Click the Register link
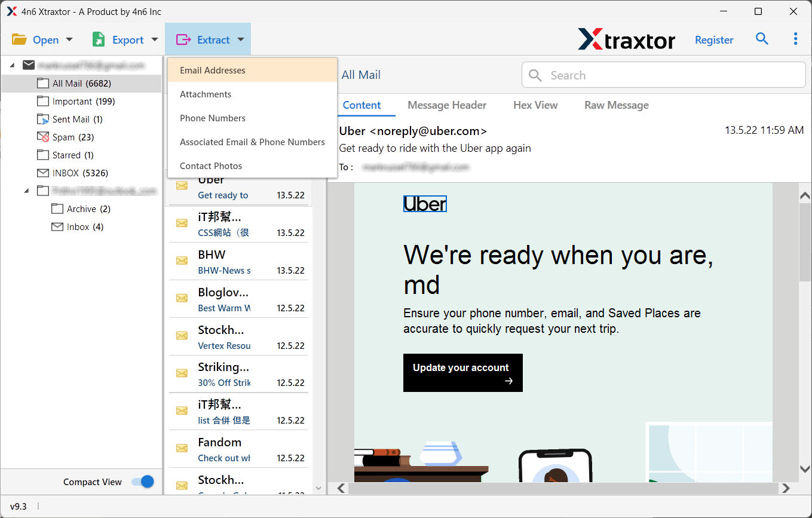Screen dimensions: 812x518 714,40
